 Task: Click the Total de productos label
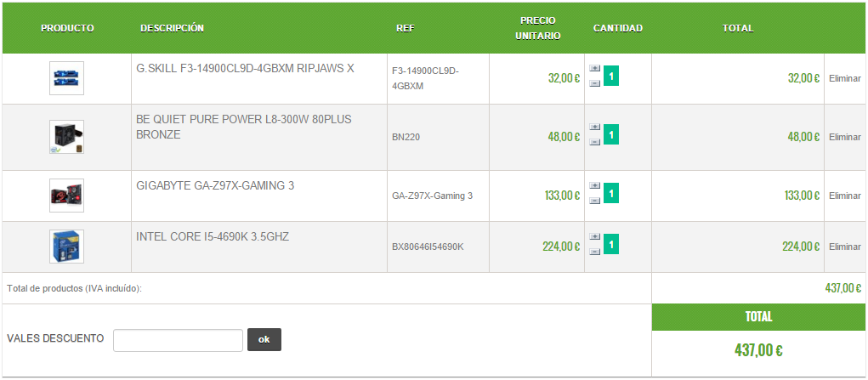(75, 288)
